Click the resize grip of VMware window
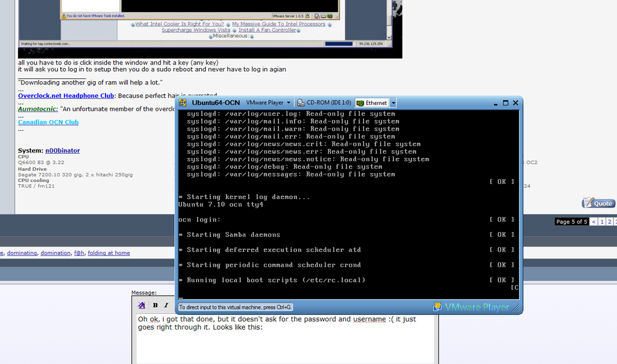 [516, 308]
